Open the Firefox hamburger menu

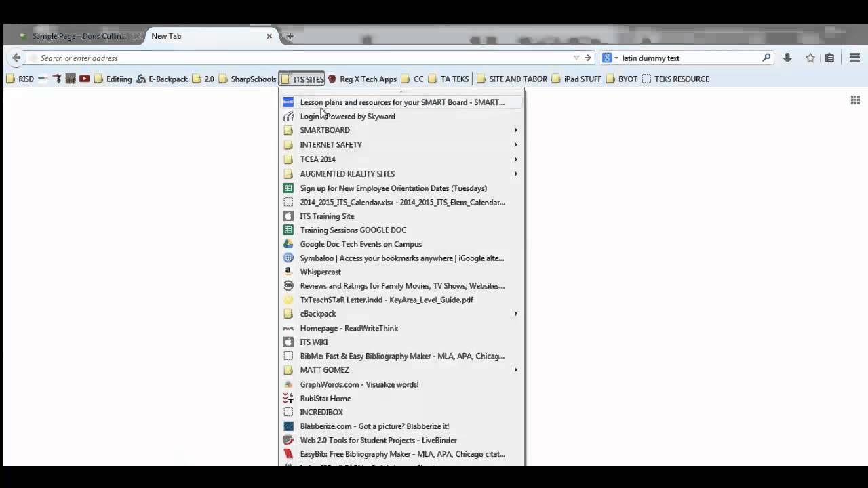coord(854,58)
